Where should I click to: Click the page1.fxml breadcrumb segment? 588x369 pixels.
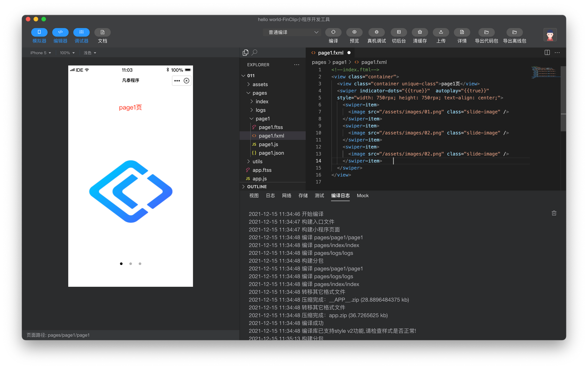point(371,62)
